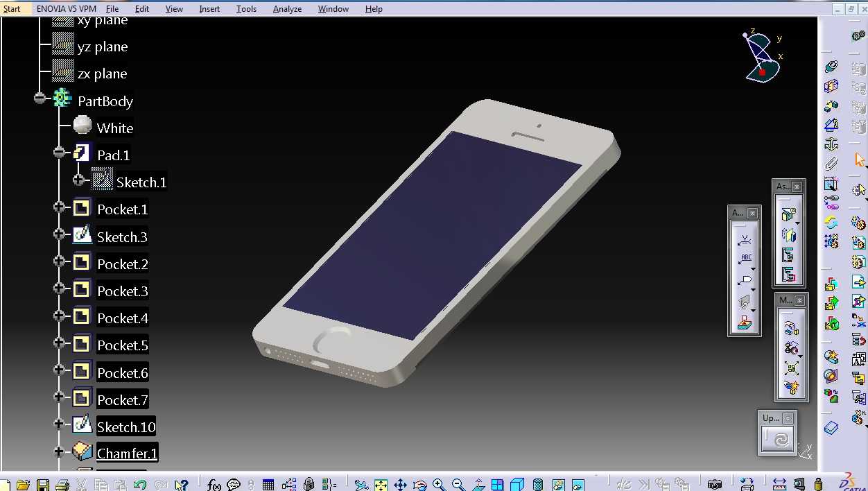Image resolution: width=868 pixels, height=491 pixels.
Task: Toggle Swap Visible Space icon
Action: pos(577,485)
